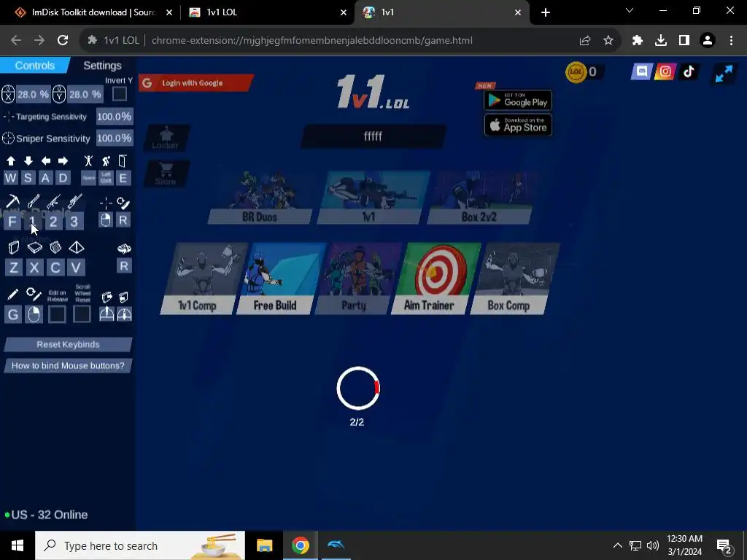Edit the X mouse sensitivity field
The image size is (747, 560).
[x=34, y=94]
